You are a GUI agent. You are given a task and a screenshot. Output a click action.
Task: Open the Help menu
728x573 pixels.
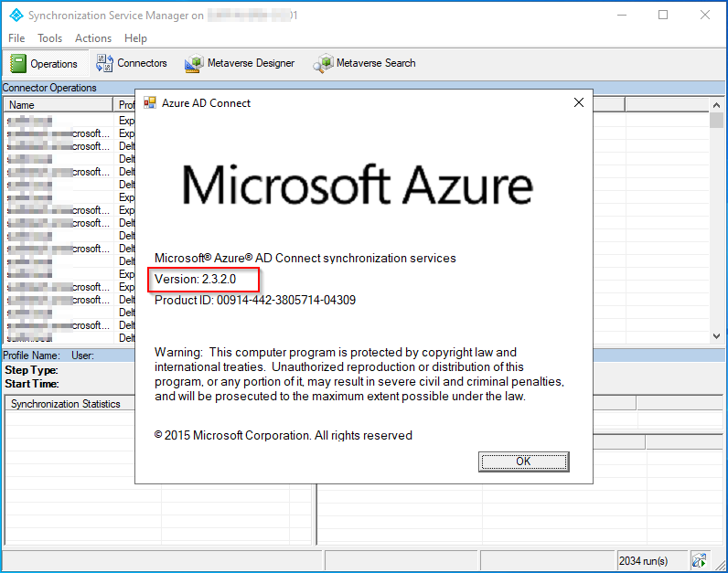coord(135,38)
